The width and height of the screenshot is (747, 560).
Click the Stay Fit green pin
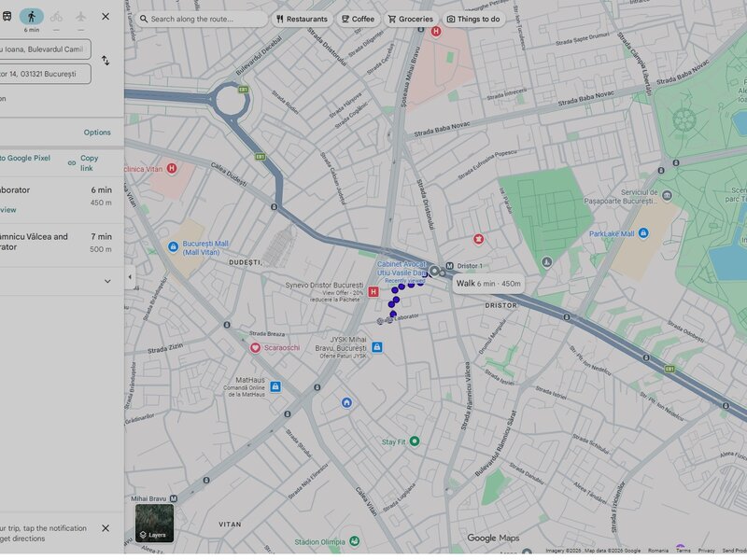tap(415, 441)
